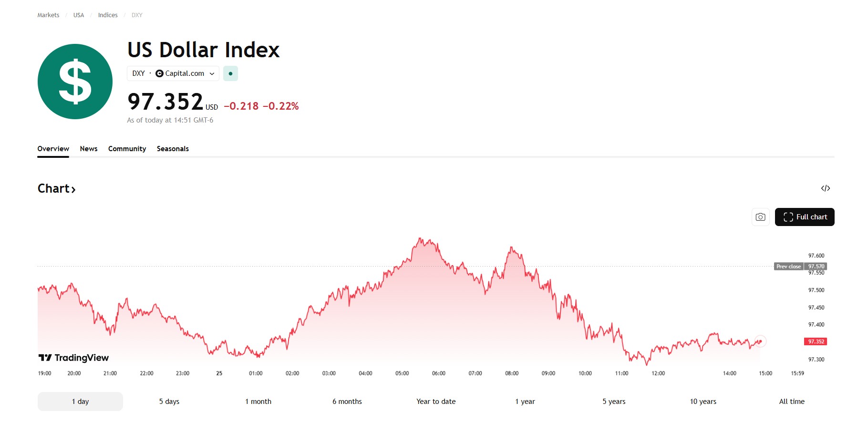The image size is (868, 423).
Task: Take a chart snapshot with camera icon
Action: [x=760, y=217]
